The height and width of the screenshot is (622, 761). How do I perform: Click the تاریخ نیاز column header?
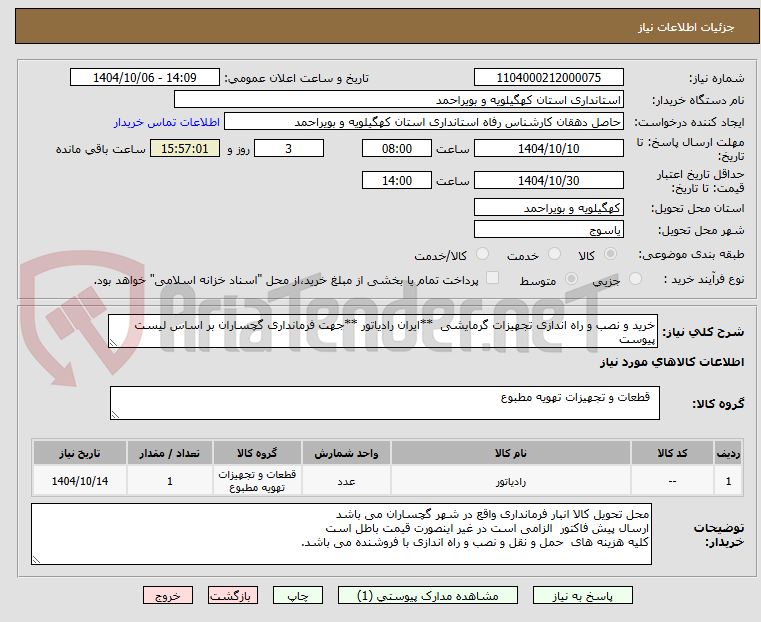pos(80,453)
